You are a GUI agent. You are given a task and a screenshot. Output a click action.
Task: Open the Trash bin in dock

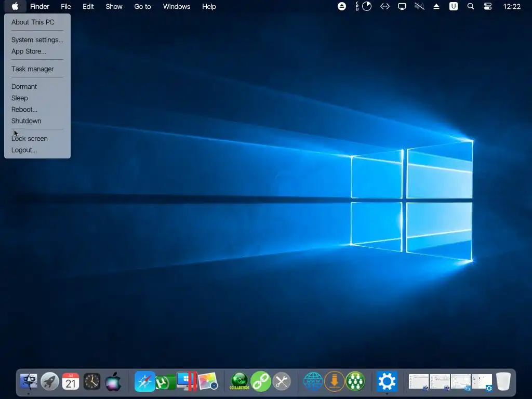click(503, 381)
